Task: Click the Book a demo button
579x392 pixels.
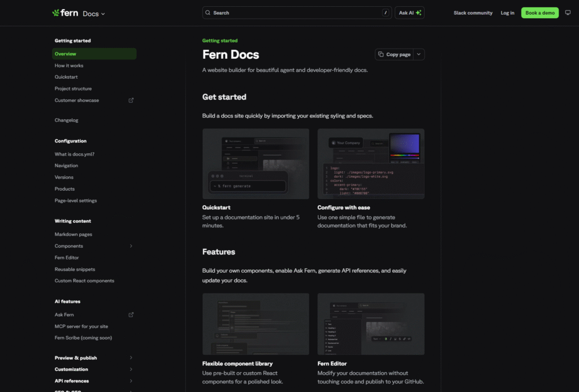Action: (x=539, y=13)
